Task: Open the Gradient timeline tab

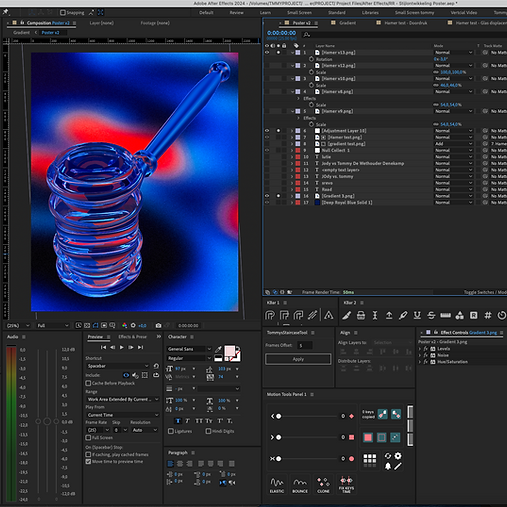Action: click(347, 23)
